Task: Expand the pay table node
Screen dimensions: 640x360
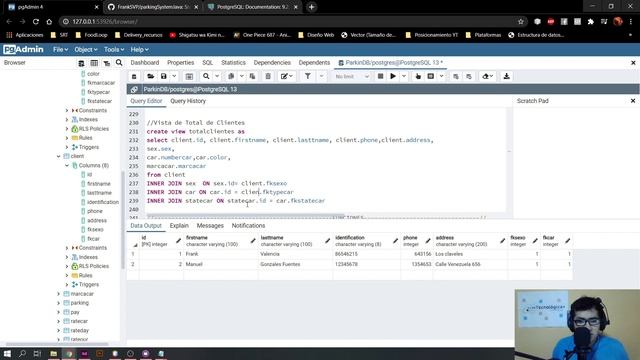Action: click(58, 312)
